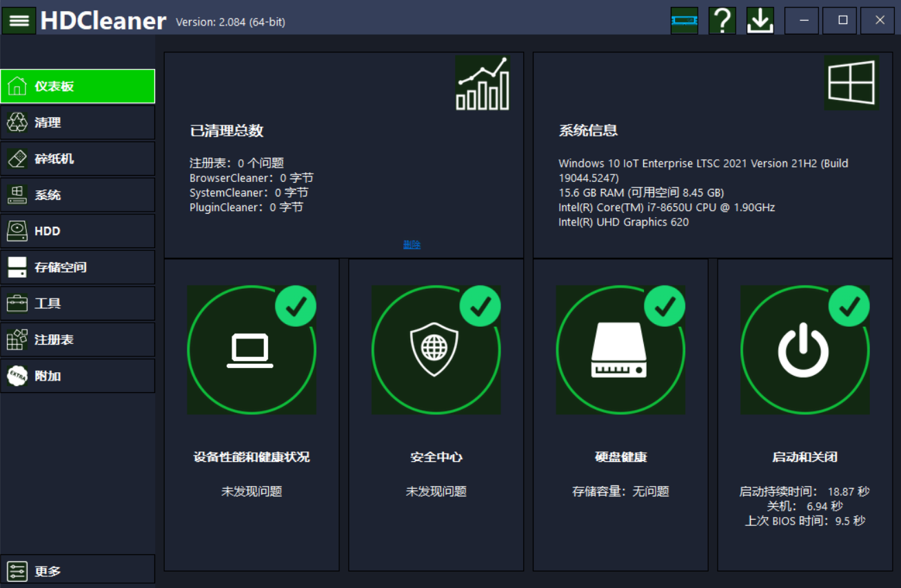Go to the 碎纸机 section
901x588 pixels.
coord(78,159)
